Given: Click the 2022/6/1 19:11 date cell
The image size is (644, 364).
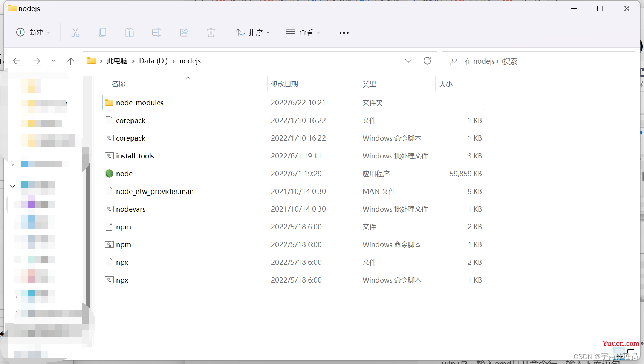Looking at the screenshot, I should (296, 156).
